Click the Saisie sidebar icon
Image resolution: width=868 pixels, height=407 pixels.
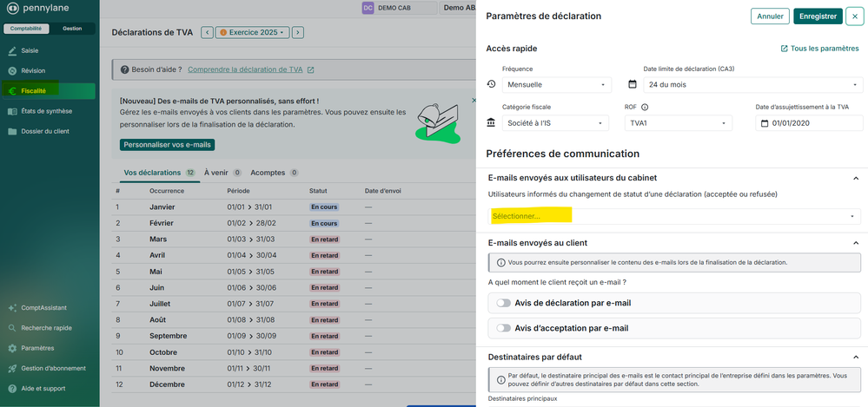click(x=12, y=50)
